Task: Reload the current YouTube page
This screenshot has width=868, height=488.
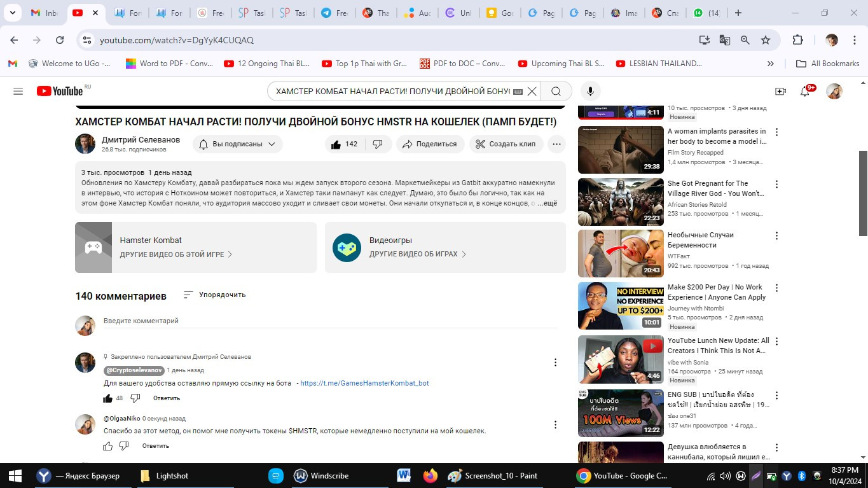Action: (60, 40)
